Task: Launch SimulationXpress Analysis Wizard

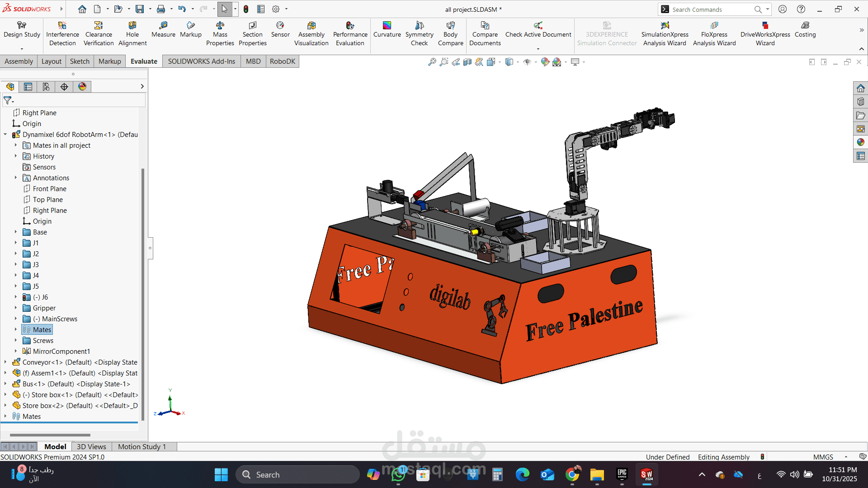Action: (x=665, y=33)
